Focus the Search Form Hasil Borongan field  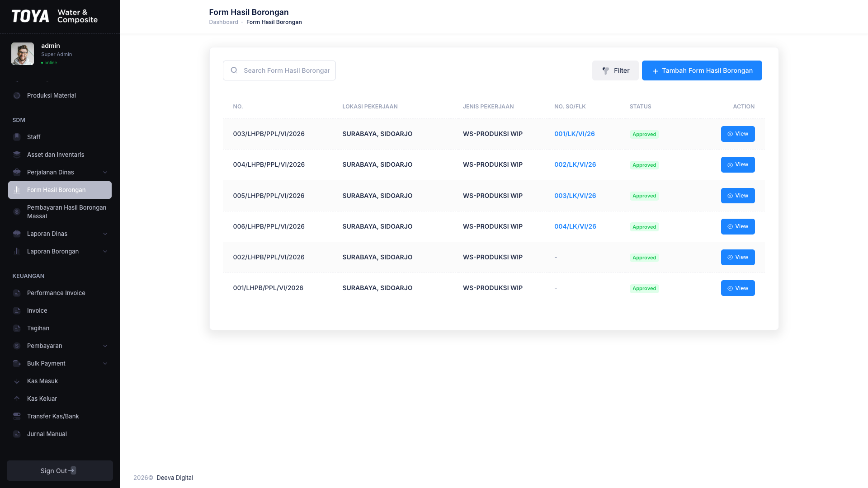[x=279, y=70]
